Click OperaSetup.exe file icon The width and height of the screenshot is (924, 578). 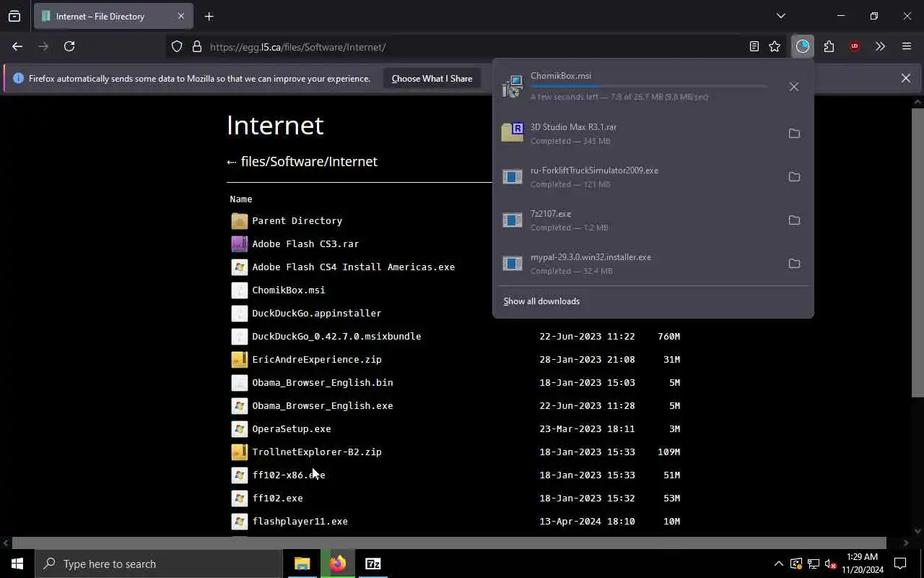coord(239,428)
